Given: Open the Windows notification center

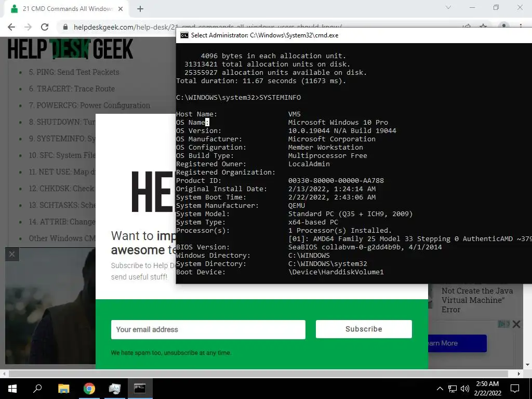Looking at the screenshot, I should (515, 389).
